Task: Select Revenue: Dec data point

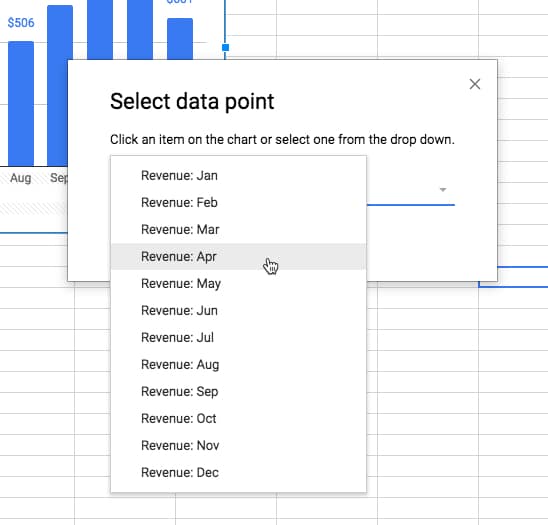Action: tap(238, 472)
